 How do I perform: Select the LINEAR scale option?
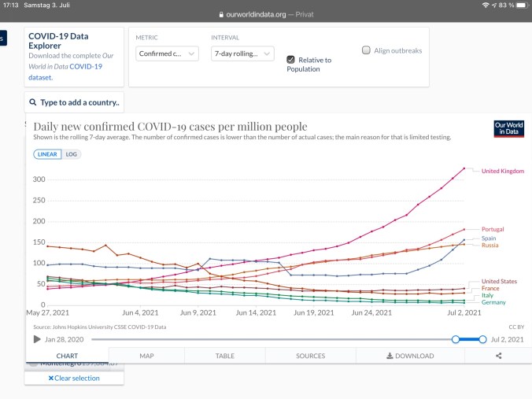[47, 154]
